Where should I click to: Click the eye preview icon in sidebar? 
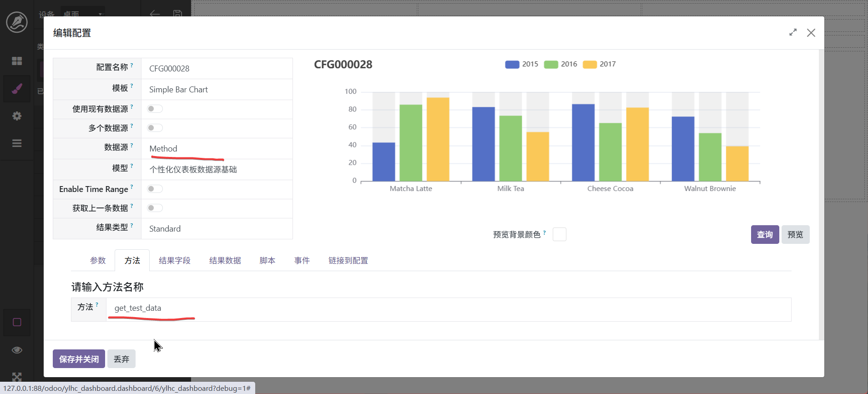[17, 350]
